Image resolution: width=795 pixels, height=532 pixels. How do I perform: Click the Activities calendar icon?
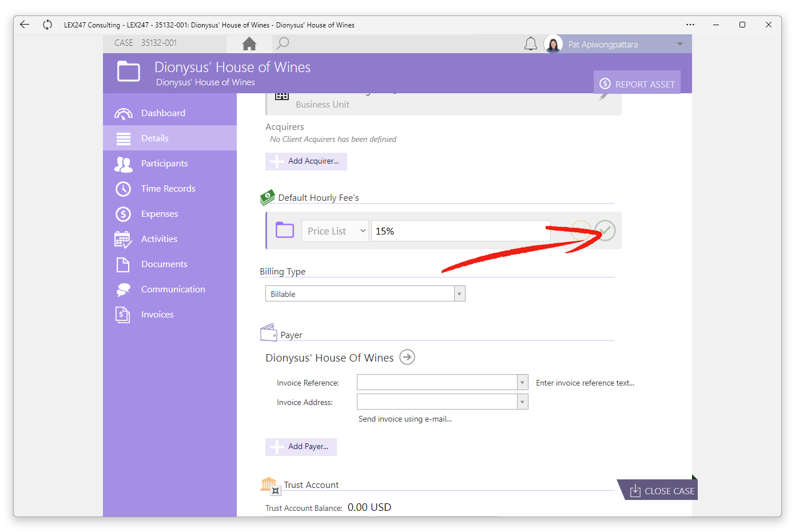click(x=123, y=239)
